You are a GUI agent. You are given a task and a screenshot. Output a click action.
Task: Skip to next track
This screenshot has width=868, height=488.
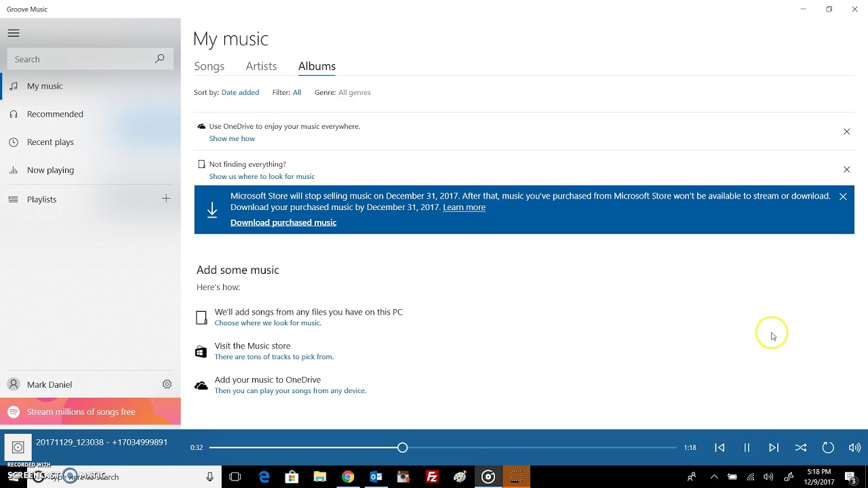[774, 447]
